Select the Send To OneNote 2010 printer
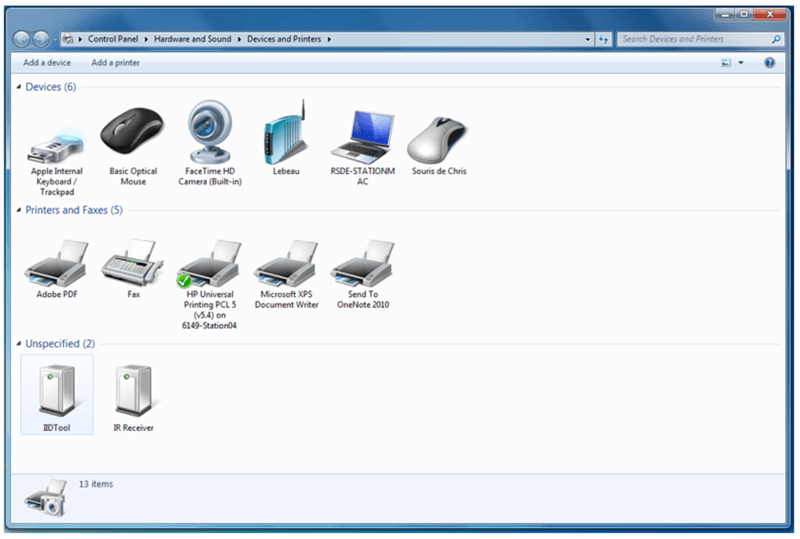This screenshot has width=800, height=539. tap(363, 274)
